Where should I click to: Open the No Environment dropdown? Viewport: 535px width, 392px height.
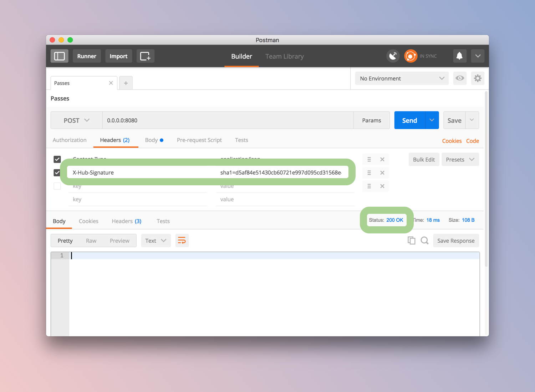point(402,78)
